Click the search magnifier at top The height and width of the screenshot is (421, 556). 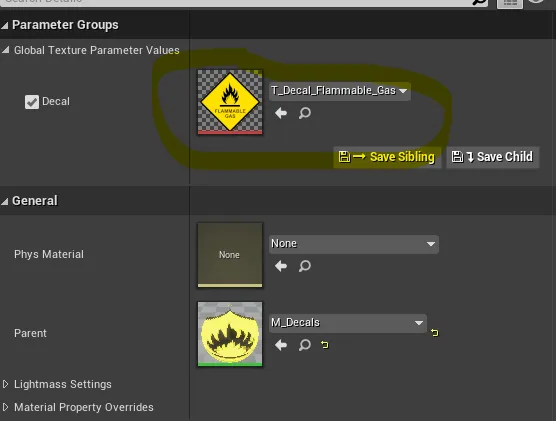(x=479, y=2)
